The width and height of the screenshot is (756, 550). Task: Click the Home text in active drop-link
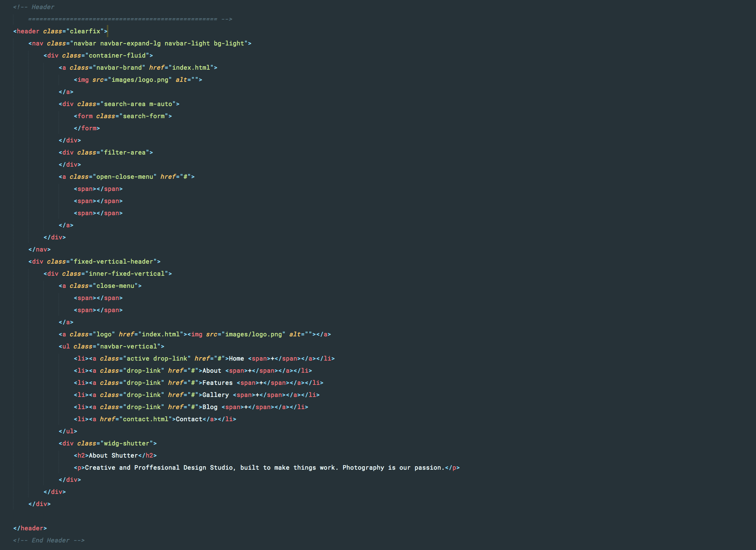point(236,358)
